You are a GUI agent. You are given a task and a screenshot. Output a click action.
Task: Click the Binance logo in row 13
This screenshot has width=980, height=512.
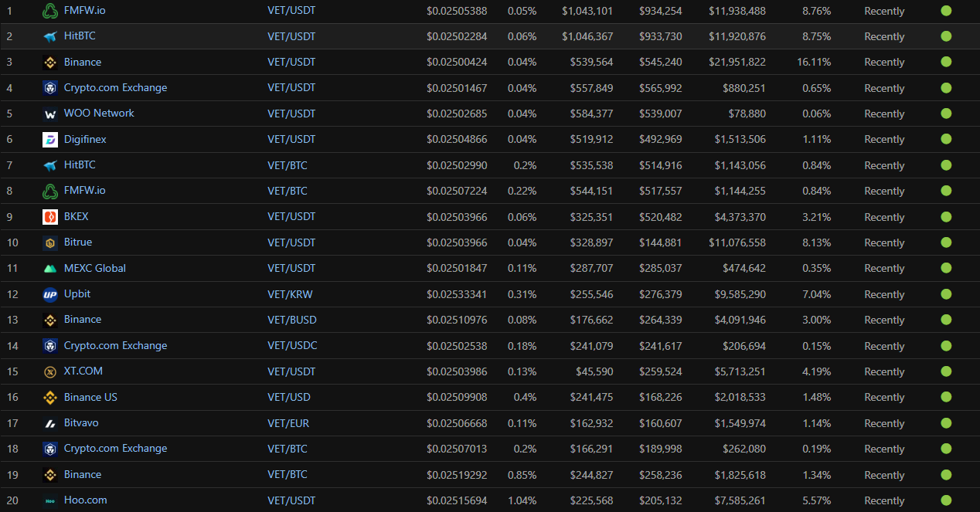coord(50,320)
